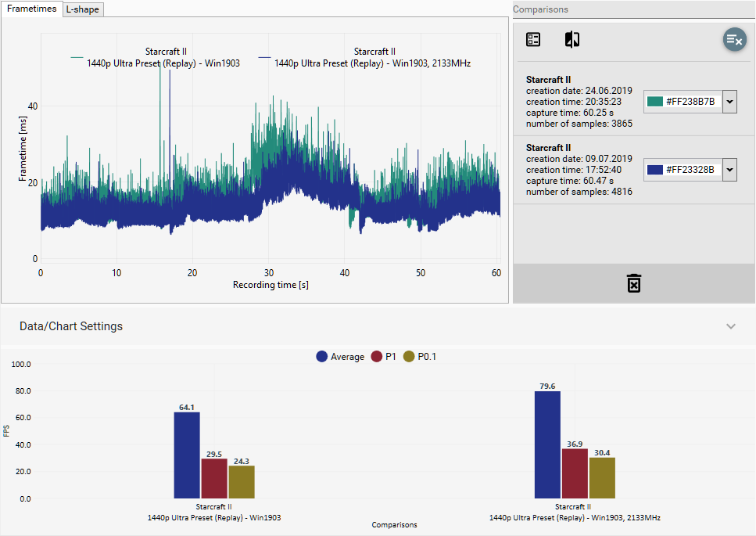Click 'capture time: 60.25 s' text

(x=569, y=113)
